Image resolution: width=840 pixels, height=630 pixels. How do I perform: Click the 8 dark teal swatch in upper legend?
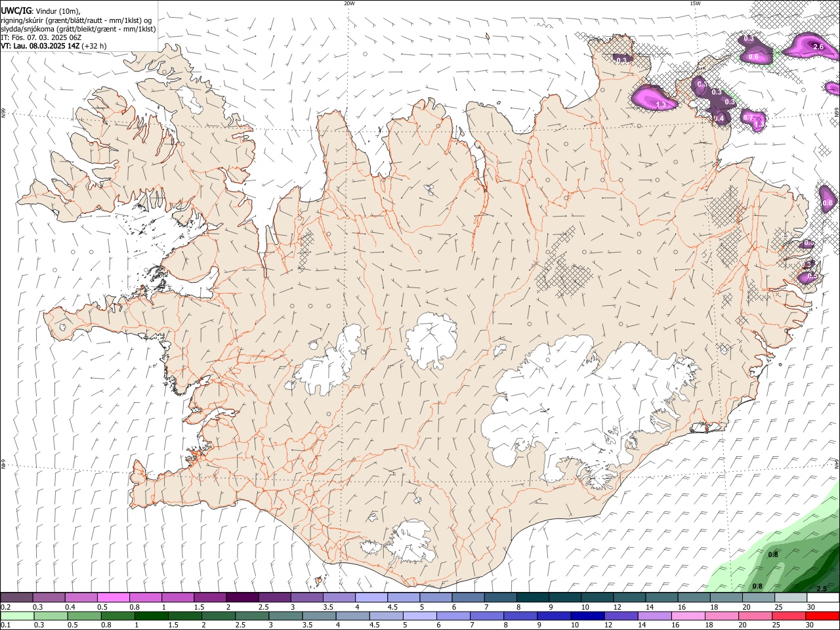pyautogui.click(x=532, y=597)
